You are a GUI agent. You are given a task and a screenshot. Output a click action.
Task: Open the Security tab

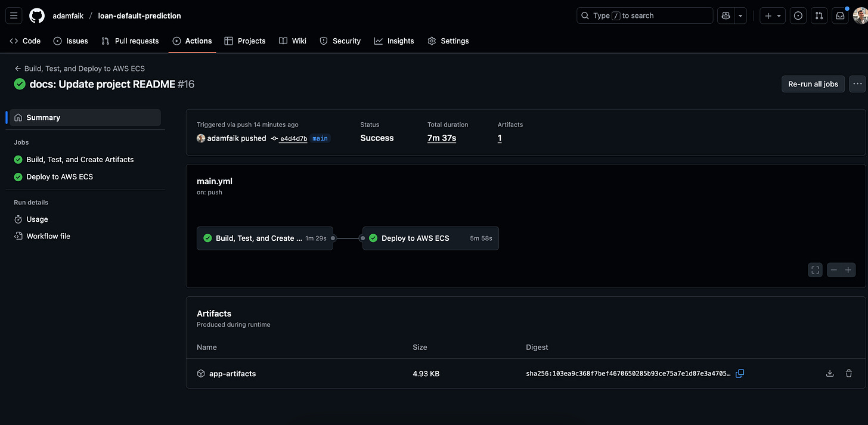click(340, 41)
